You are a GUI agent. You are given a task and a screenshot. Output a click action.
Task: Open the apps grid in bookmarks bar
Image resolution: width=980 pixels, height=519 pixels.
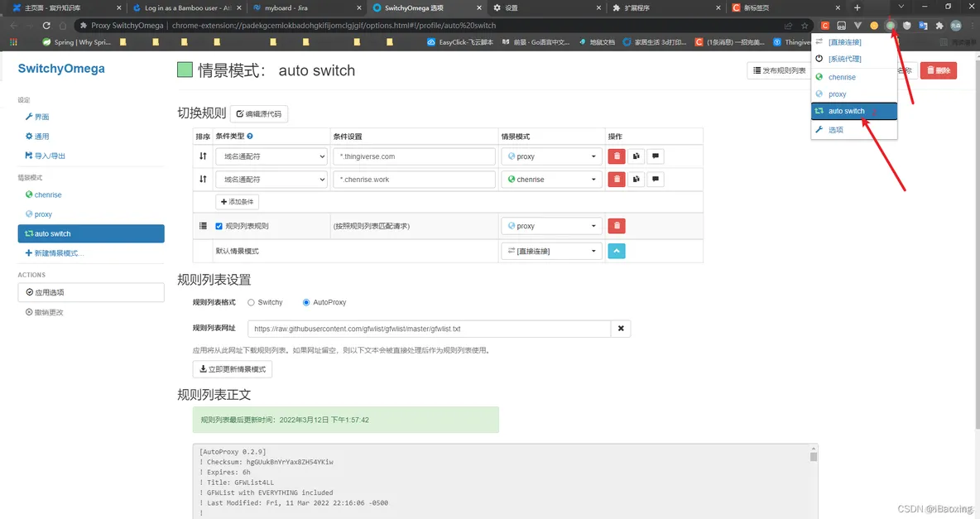click(x=13, y=42)
